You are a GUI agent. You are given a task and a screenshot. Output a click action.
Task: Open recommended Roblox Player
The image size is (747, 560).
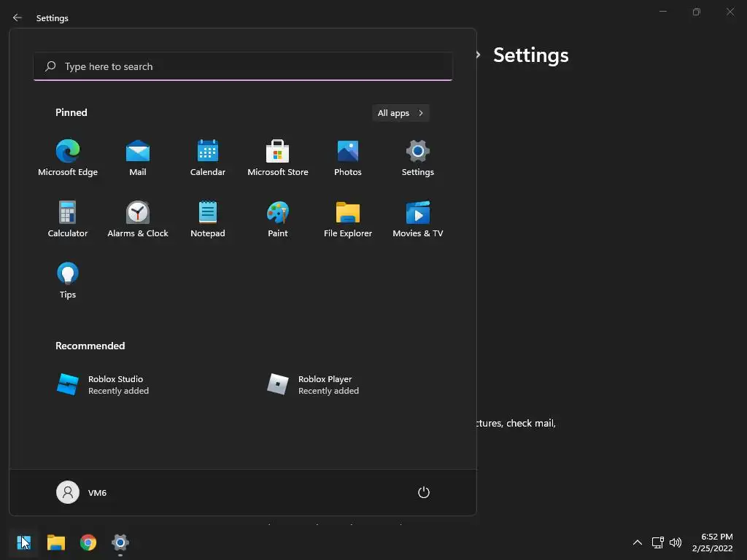(x=313, y=385)
